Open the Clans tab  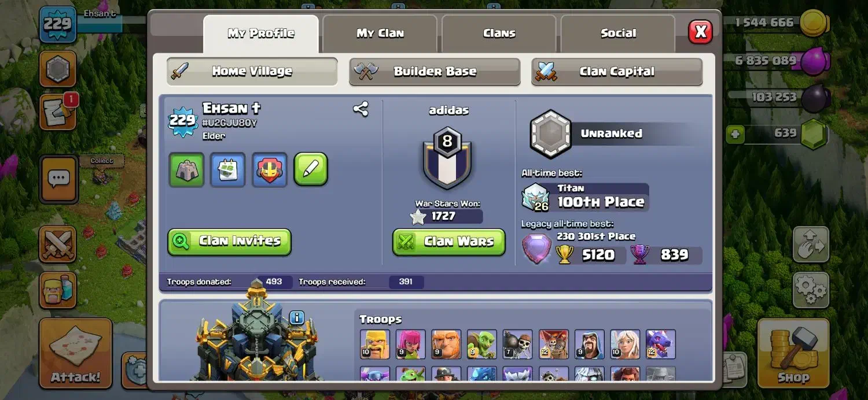(x=499, y=34)
